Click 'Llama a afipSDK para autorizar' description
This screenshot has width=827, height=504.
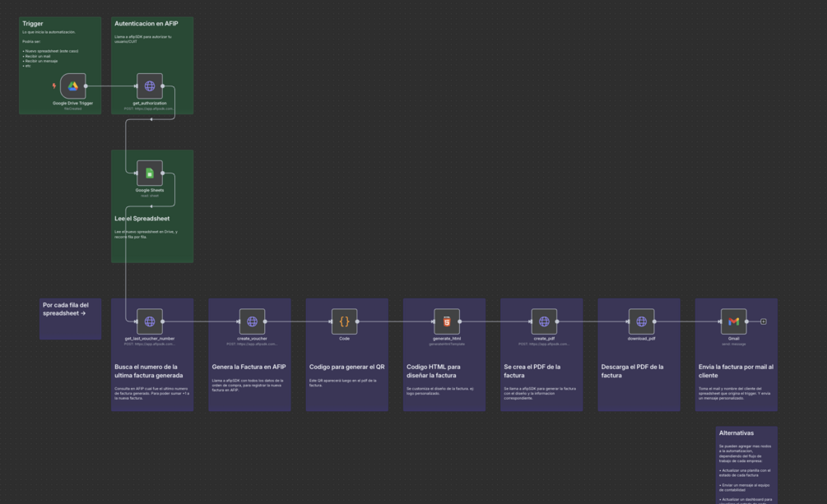click(x=143, y=39)
